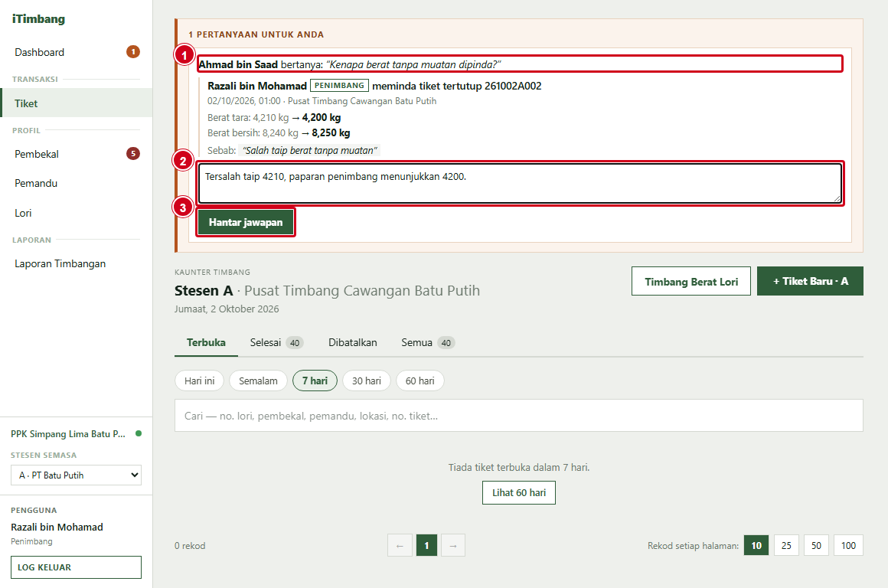Expand the Stesen Semasa dropdown
888x588 pixels.
pyautogui.click(x=76, y=475)
